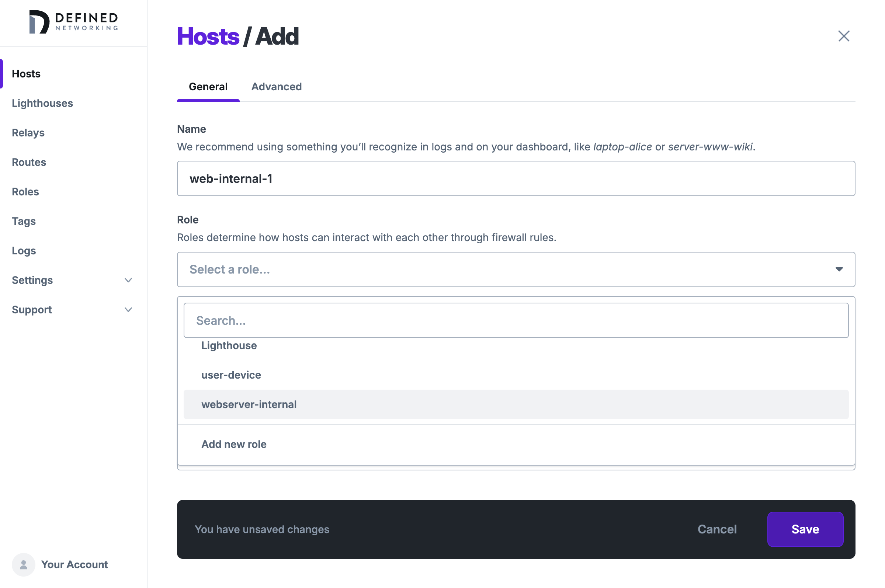Open the Routes page
This screenshot has height=588, width=885.
[x=29, y=162]
